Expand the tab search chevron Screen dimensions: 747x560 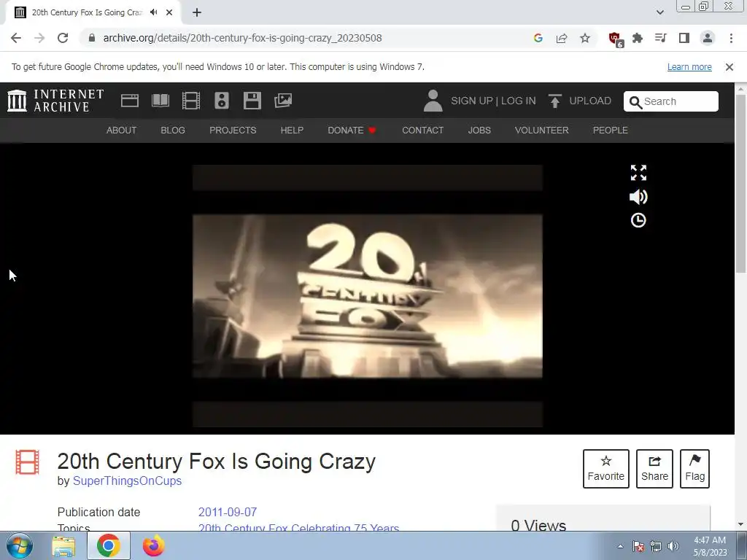(659, 12)
